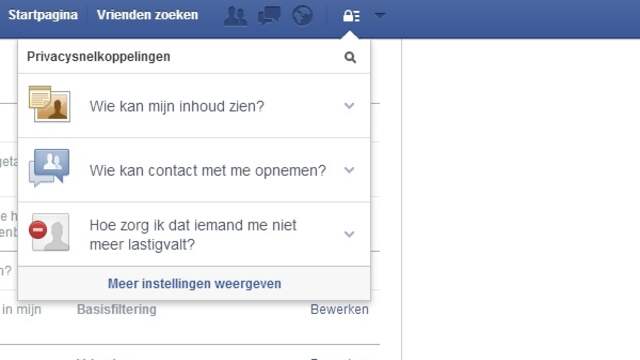Open the notifications globe icon
640x360 pixels.
click(302, 16)
